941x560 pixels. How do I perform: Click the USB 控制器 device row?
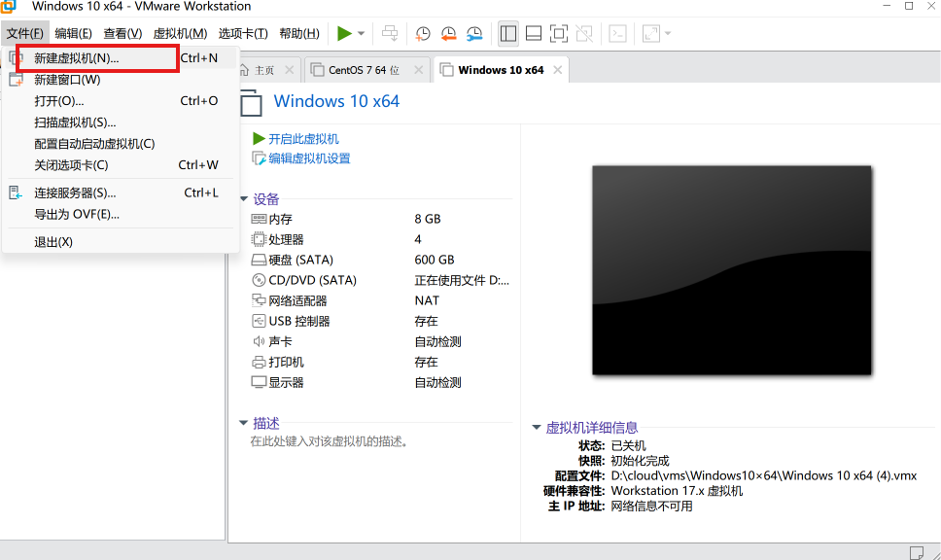click(x=380, y=321)
